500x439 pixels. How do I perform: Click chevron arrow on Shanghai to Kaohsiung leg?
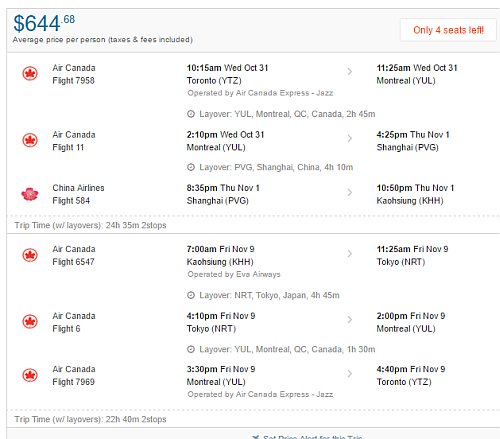tap(350, 192)
